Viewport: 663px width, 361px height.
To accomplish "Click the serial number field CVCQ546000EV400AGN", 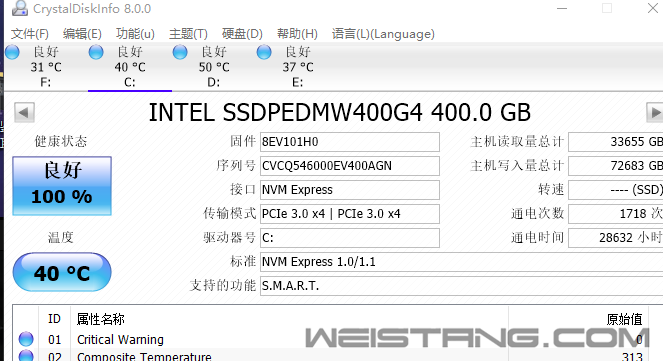I will point(350,166).
